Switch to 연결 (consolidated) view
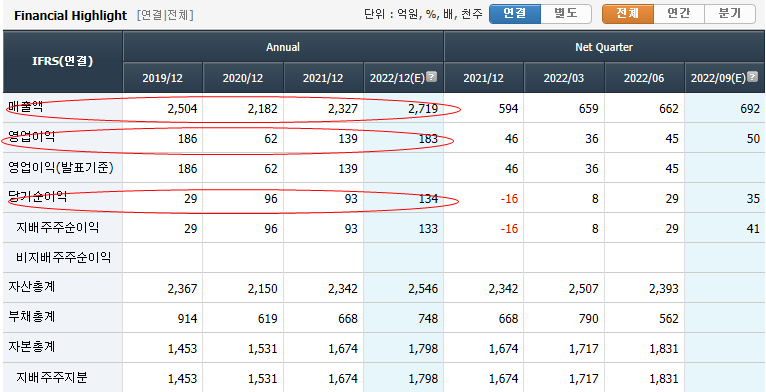The width and height of the screenshot is (766, 392). [515, 14]
